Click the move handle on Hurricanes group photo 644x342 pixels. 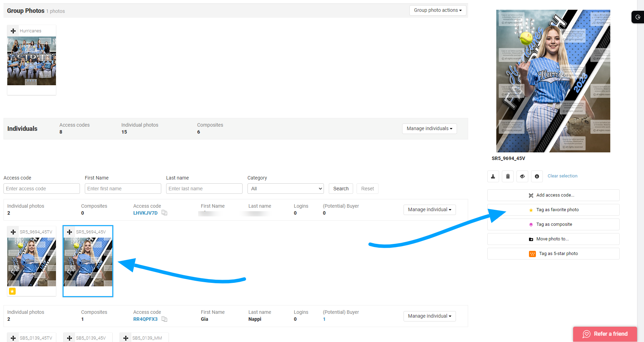pyautogui.click(x=13, y=31)
